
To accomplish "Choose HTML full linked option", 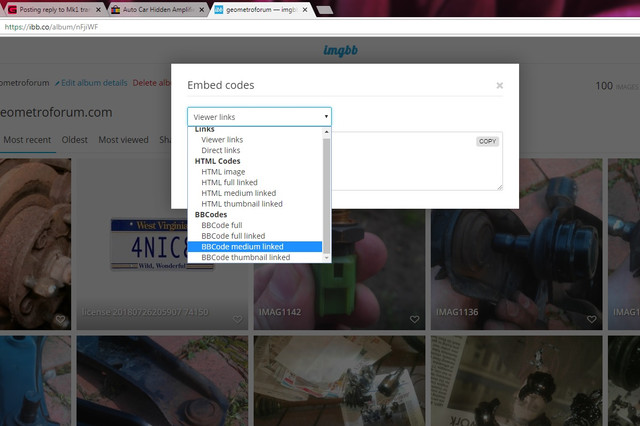I will click(x=229, y=182).
